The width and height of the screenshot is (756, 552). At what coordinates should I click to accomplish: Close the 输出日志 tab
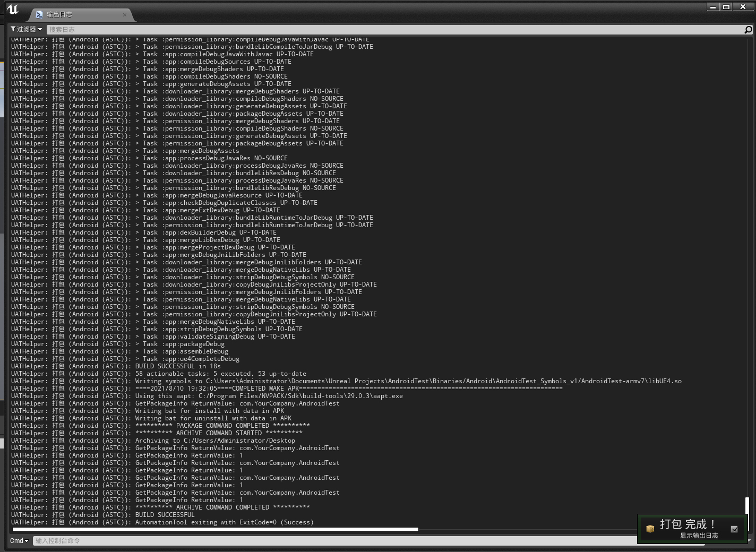click(125, 15)
